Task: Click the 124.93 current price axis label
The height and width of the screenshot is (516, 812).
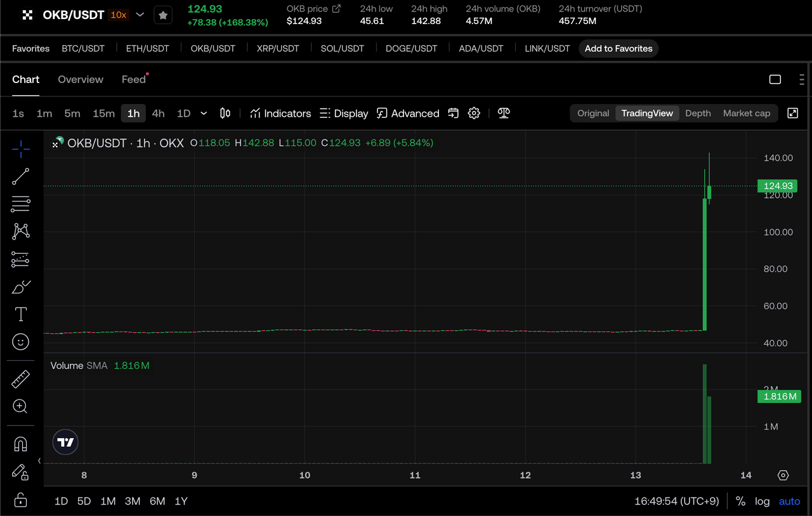Action: point(778,186)
